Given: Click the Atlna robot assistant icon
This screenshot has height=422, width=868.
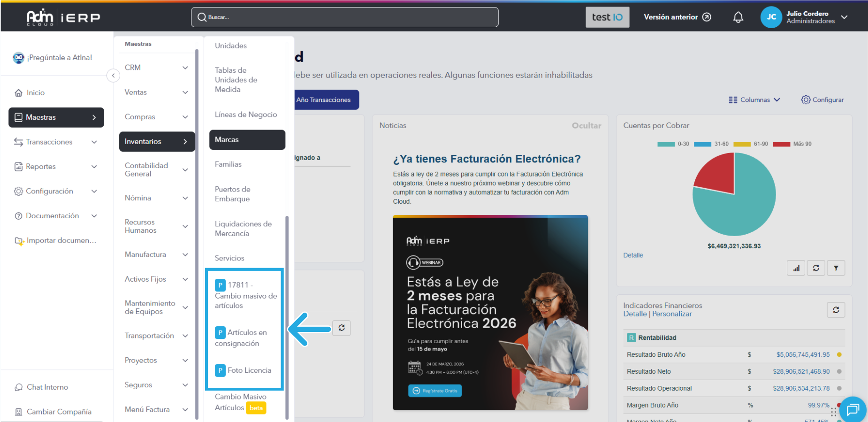Looking at the screenshot, I should (18, 58).
